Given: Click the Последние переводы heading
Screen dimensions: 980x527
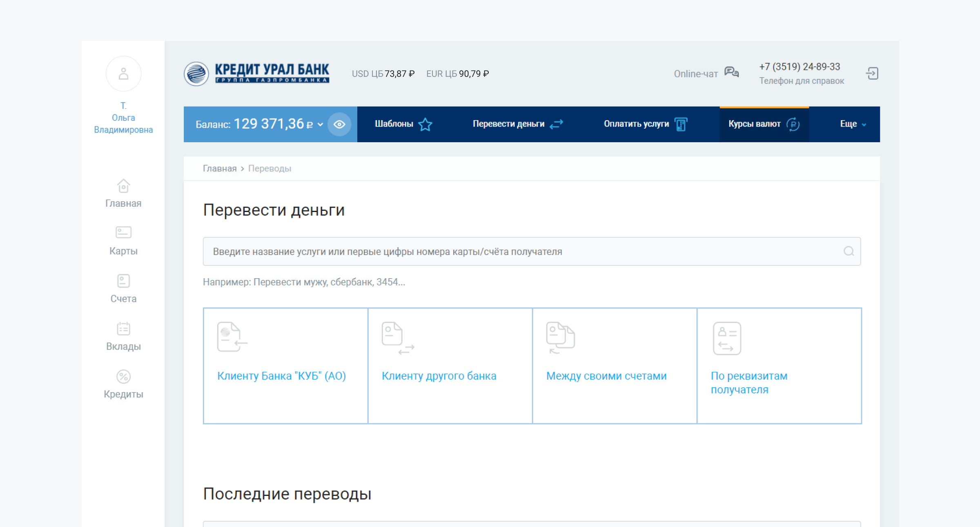Looking at the screenshot, I should (287, 494).
